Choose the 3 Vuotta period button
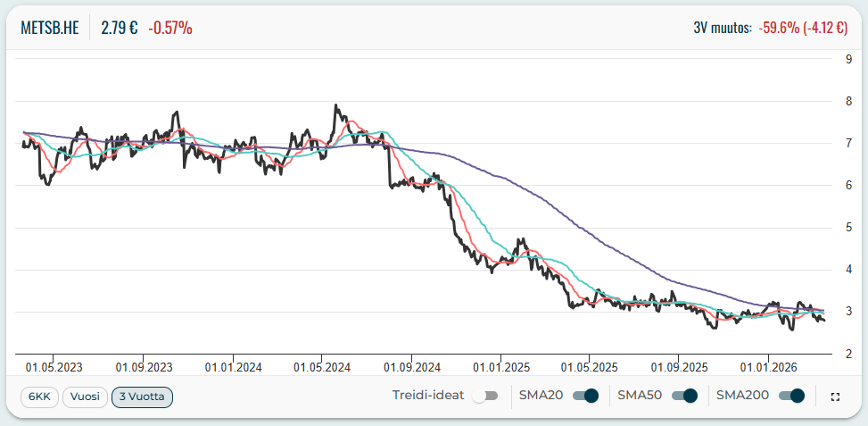Viewport: 868px width, 426px height. 142,397
